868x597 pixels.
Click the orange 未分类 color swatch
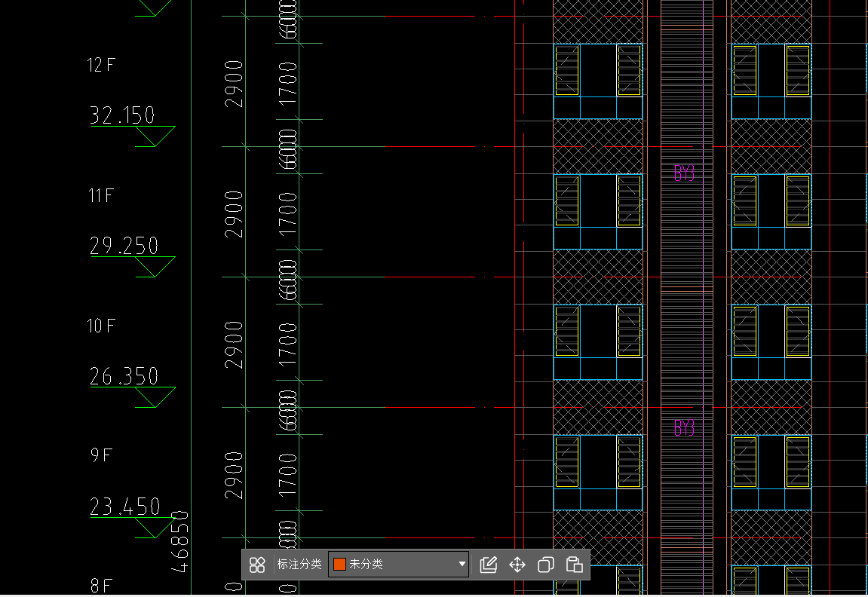(340, 565)
